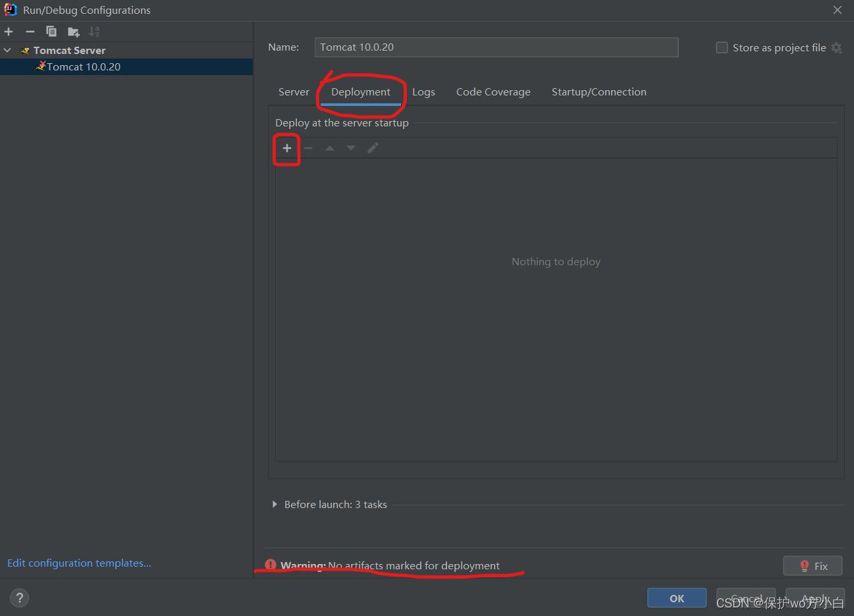Screen dimensions: 854x616
Task: Click the Fix button
Action: (813, 566)
